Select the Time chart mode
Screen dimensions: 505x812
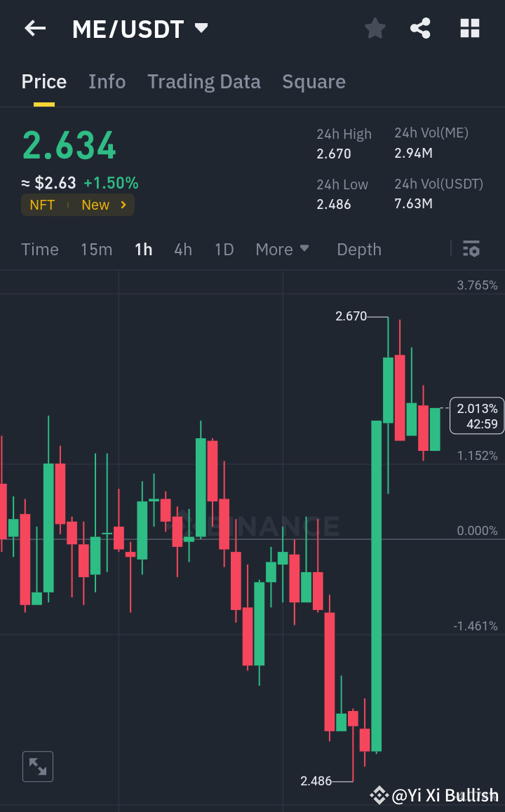[x=40, y=249]
